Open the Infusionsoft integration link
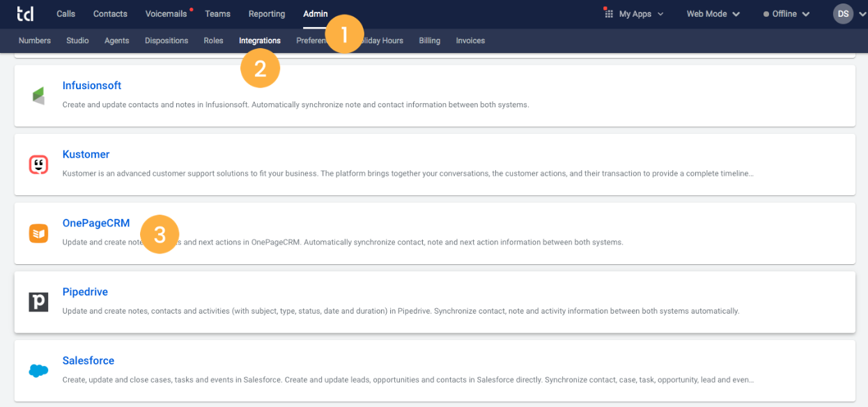This screenshot has height=407, width=868. (x=92, y=85)
